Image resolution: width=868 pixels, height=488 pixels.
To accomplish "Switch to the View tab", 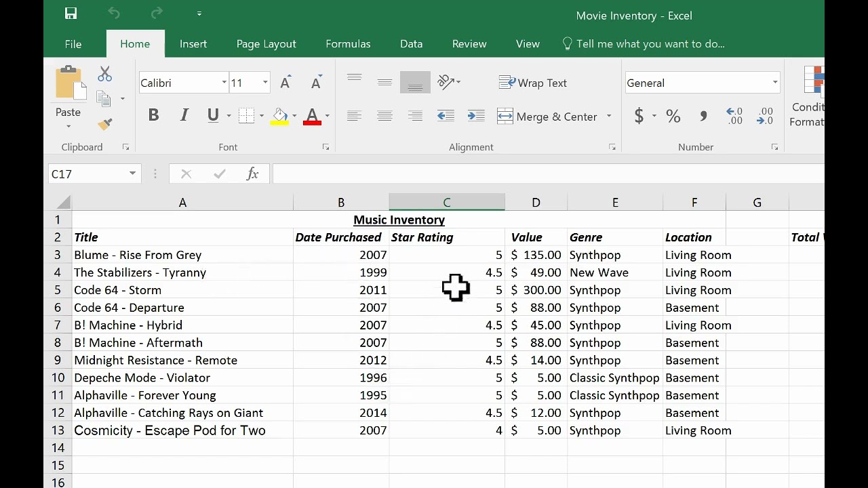I will [x=528, y=43].
